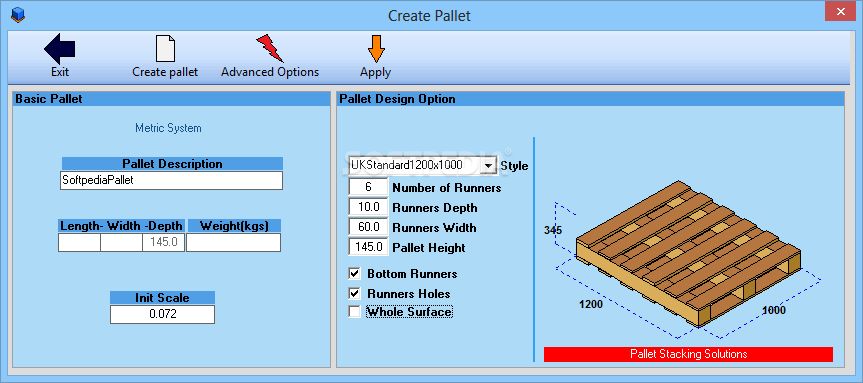
Task: Toggle the Bottom Runners checkbox
Action: [x=354, y=273]
